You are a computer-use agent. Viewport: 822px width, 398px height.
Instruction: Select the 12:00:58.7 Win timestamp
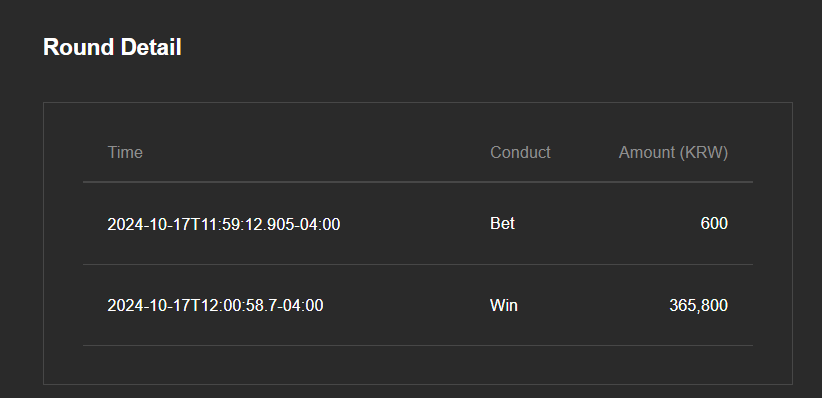pyautogui.click(x=215, y=305)
